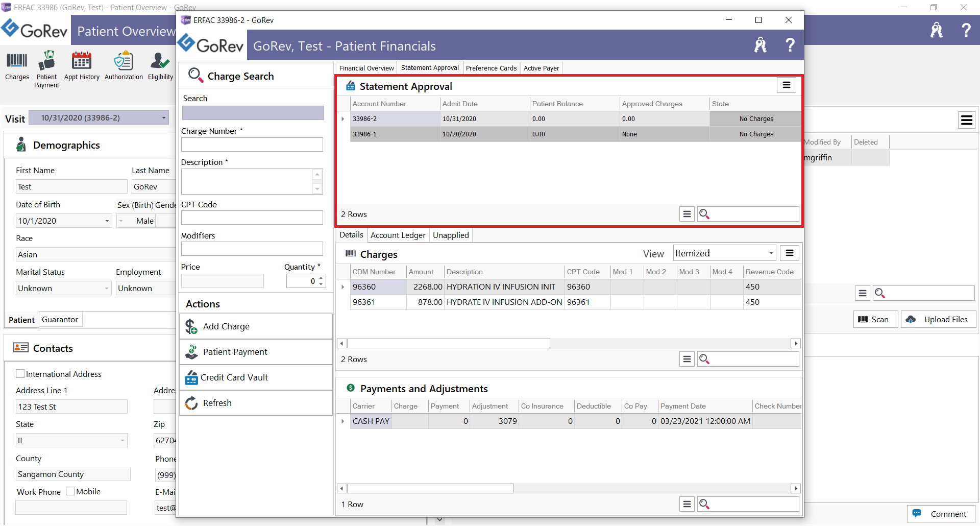Select account 33986-1 row cell

[x=395, y=134]
